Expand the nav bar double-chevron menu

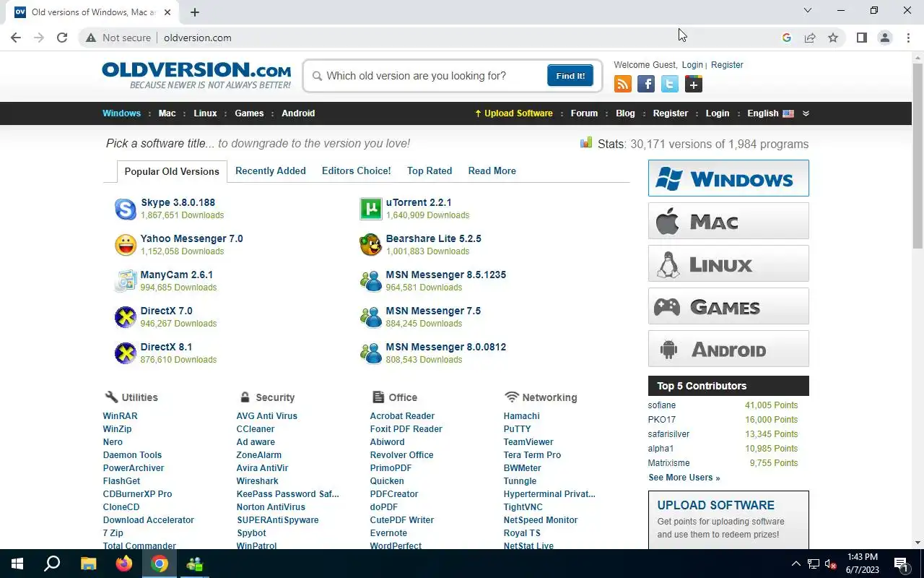806,113
